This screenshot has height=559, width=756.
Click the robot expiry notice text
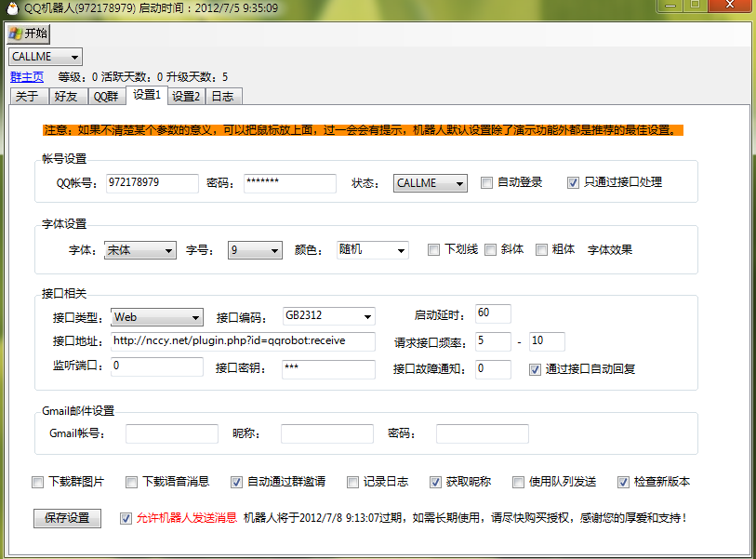465,518
